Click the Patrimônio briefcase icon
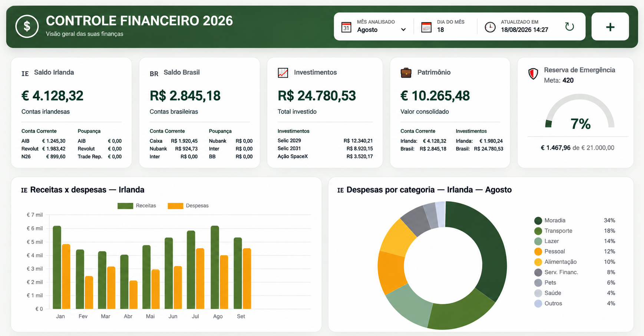 pyautogui.click(x=406, y=73)
